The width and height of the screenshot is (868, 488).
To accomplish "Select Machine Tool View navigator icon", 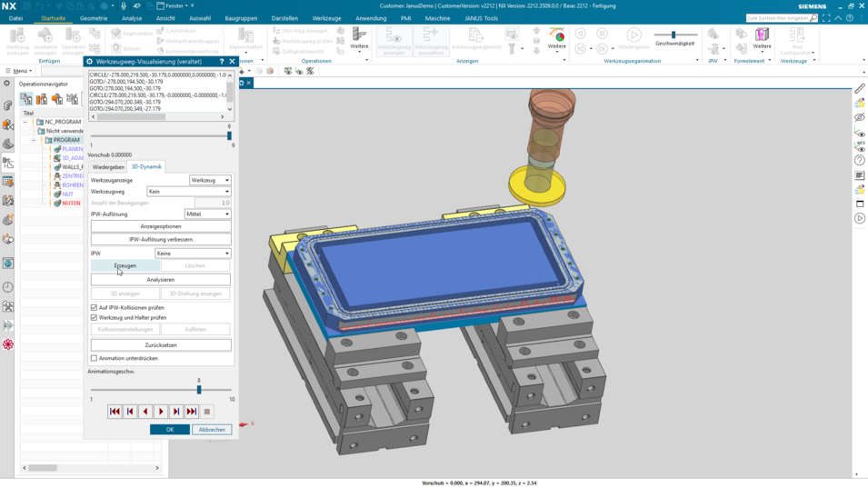I will coord(42,99).
